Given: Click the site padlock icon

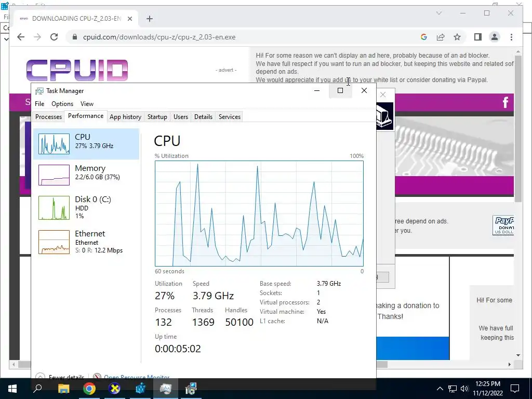Looking at the screenshot, I should point(75,37).
